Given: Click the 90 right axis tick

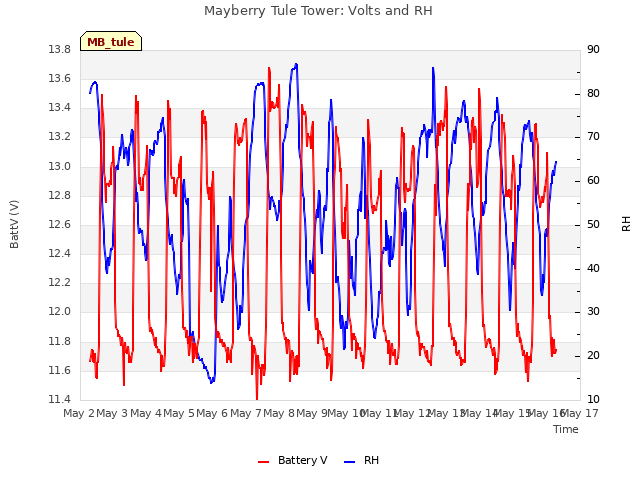Looking at the screenshot, I should tap(593, 50).
